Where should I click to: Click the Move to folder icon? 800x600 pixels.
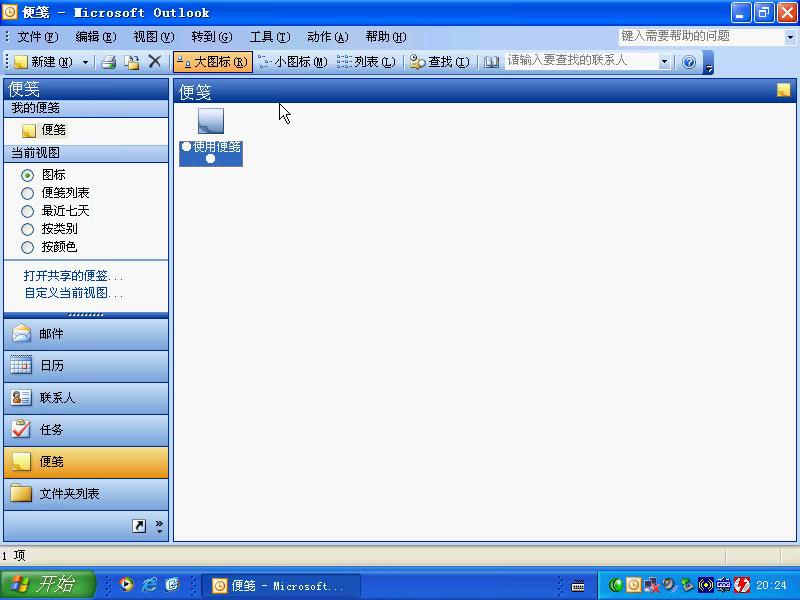click(132, 62)
